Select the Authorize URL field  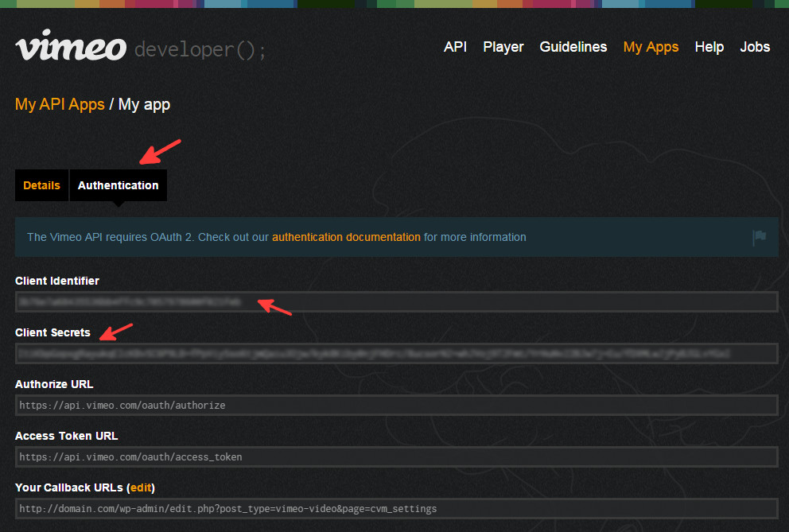pyautogui.click(x=397, y=406)
